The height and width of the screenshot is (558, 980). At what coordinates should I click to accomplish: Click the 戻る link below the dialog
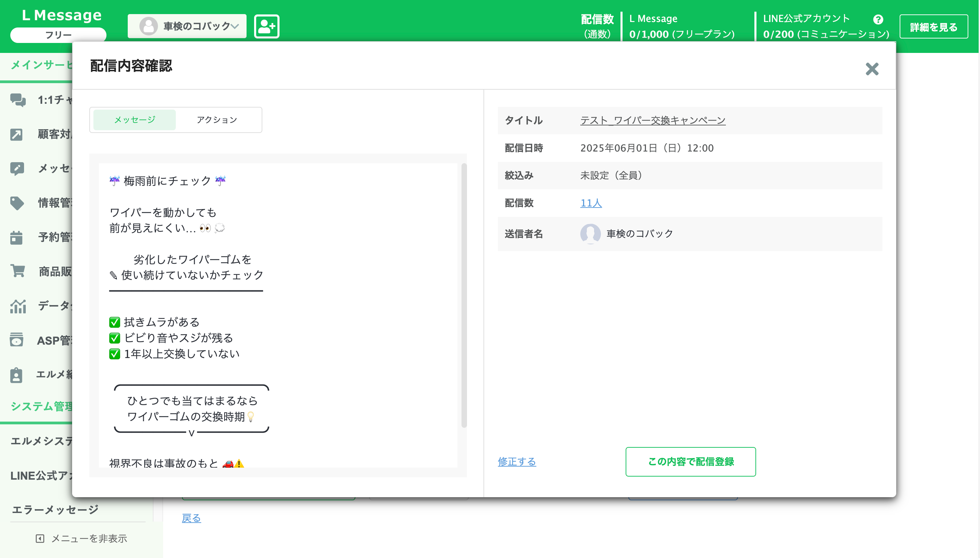click(191, 518)
